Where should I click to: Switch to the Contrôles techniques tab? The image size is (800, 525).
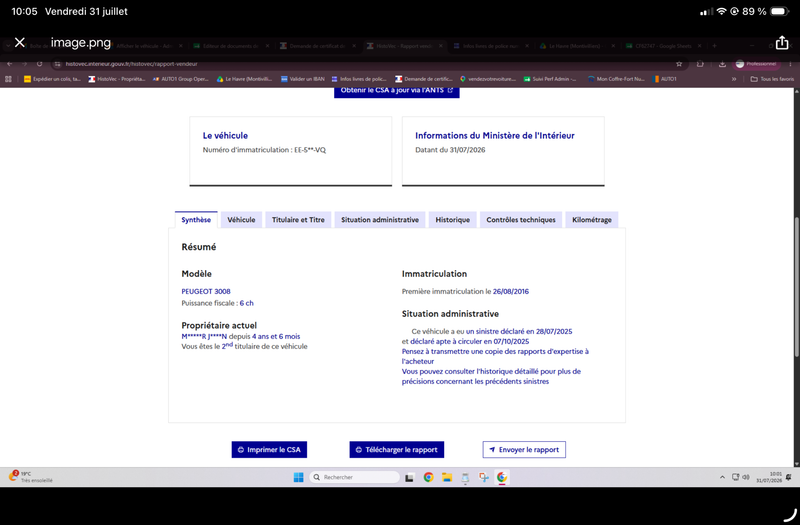(521, 220)
